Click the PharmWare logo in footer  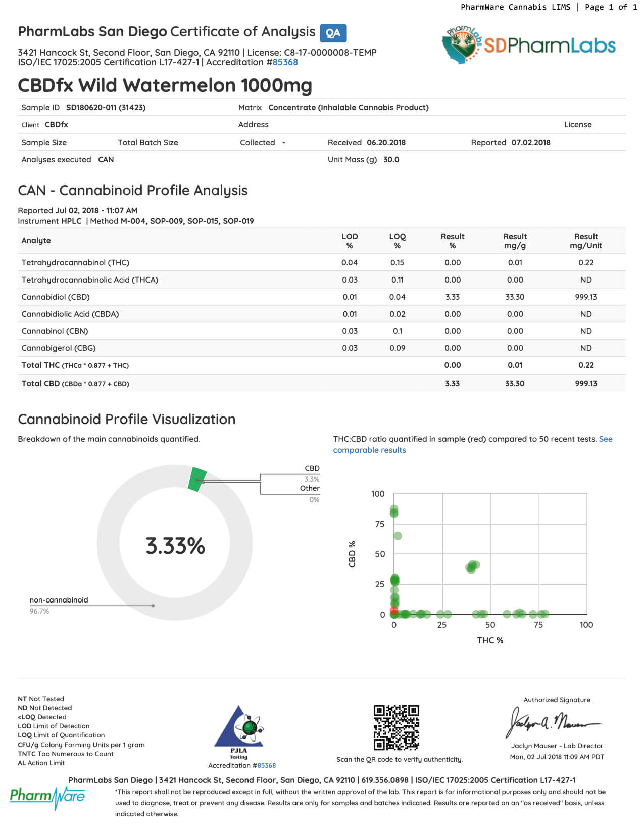tap(47, 797)
